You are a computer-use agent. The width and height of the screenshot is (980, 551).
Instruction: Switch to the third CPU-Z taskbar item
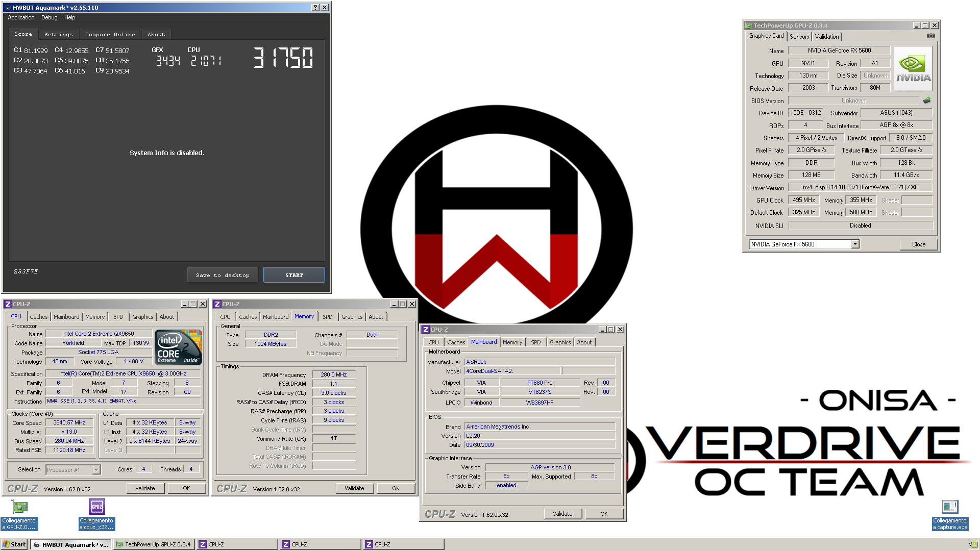coord(403,544)
